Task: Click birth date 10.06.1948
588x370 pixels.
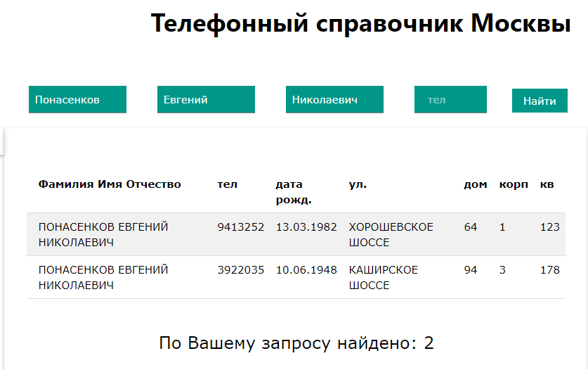Action: click(x=306, y=269)
